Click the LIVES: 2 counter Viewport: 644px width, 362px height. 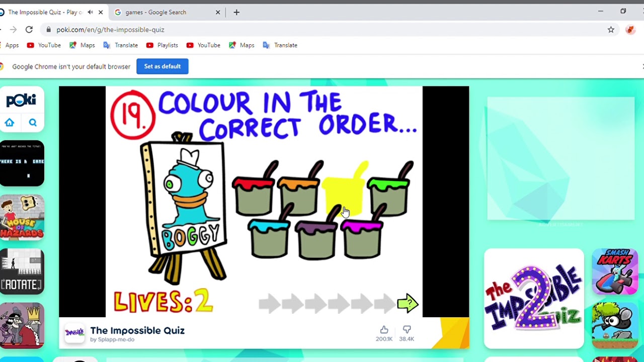pyautogui.click(x=163, y=302)
